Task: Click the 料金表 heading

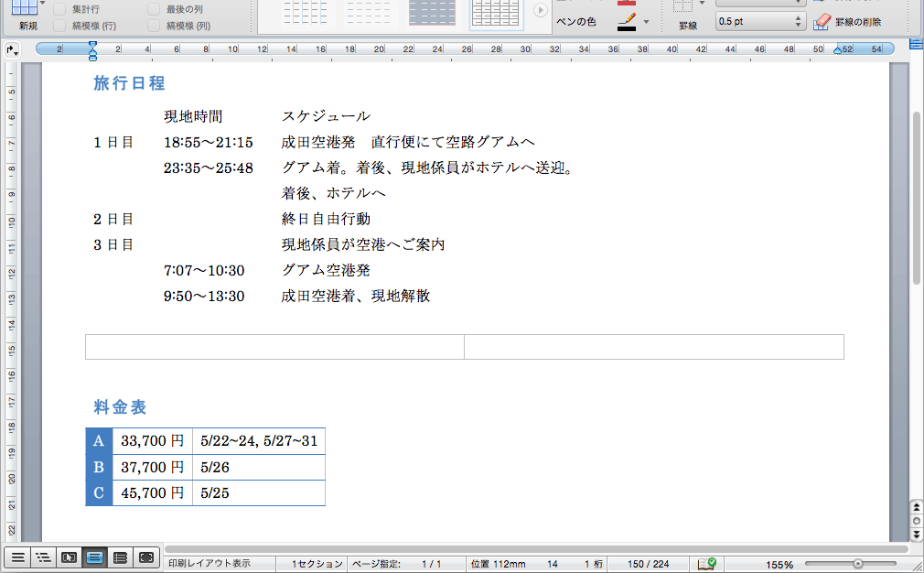Action: [x=120, y=406]
